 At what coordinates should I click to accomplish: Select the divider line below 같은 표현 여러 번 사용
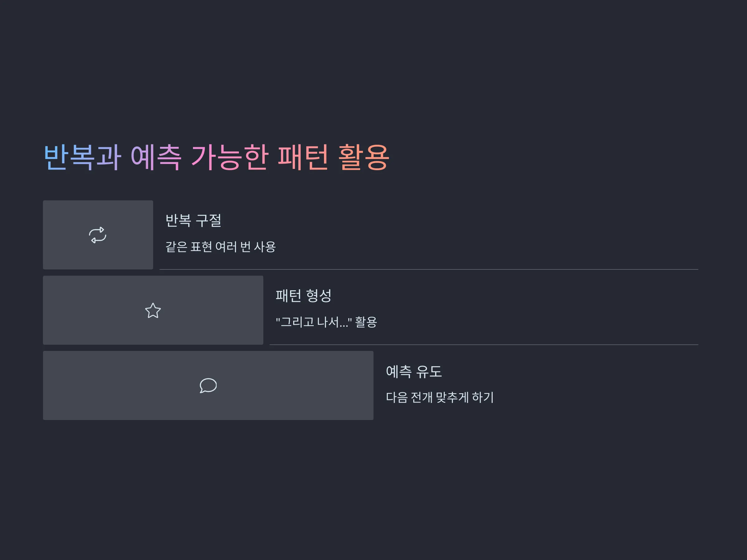pos(429,269)
